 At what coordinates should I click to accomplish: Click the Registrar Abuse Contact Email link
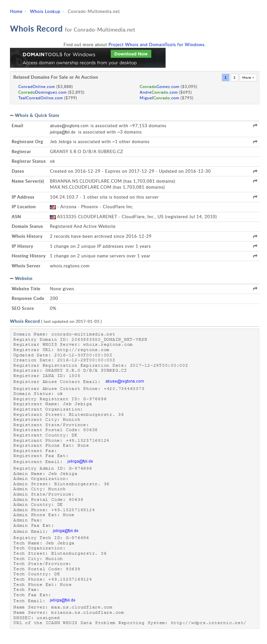point(125,381)
